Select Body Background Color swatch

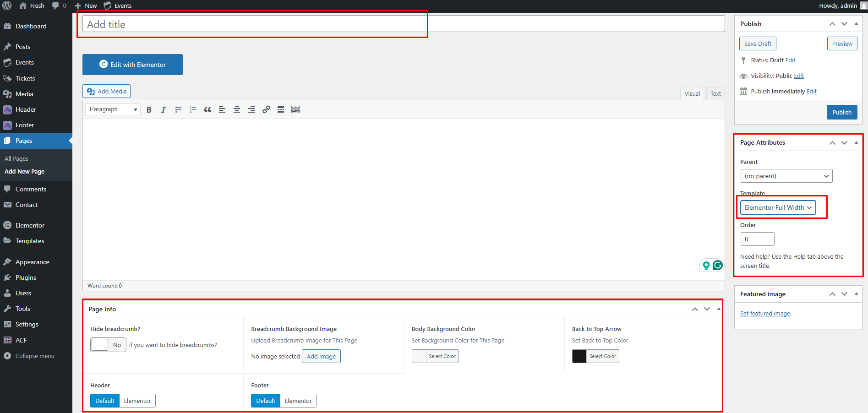(x=435, y=356)
